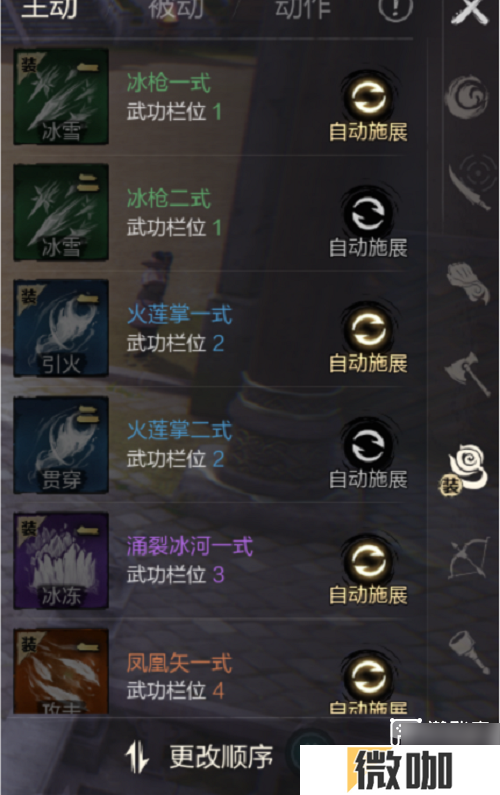Image resolution: width=500 pixels, height=795 pixels.
Task: Open the info exclamation icon
Action: 395,9
